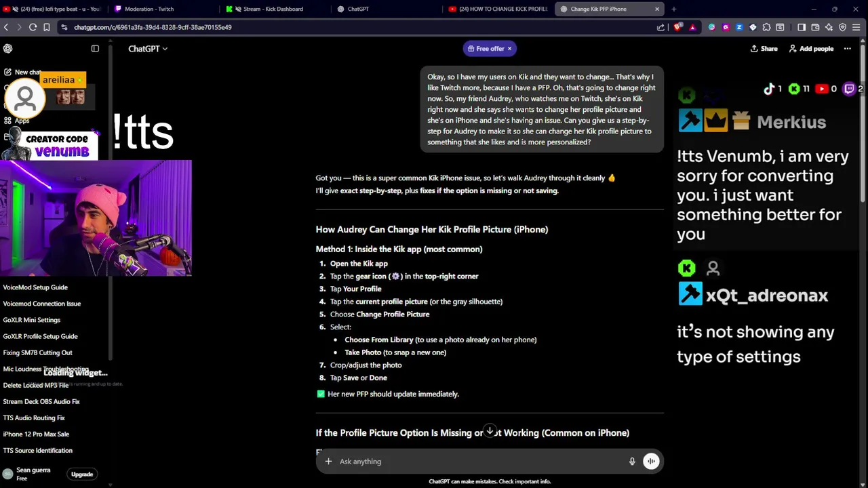Open Apps in the ChatGPT sidebar
Image resolution: width=868 pixels, height=488 pixels.
(17, 121)
